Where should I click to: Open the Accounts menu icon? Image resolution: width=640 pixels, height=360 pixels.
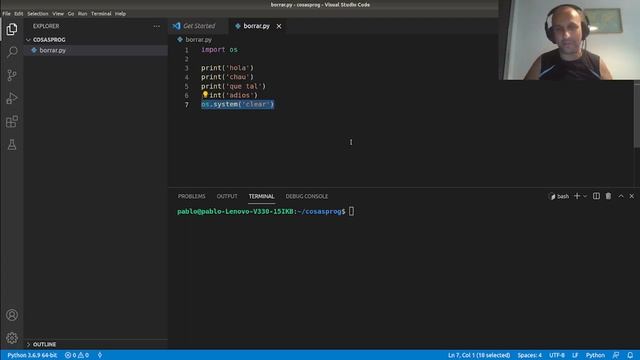(12, 315)
